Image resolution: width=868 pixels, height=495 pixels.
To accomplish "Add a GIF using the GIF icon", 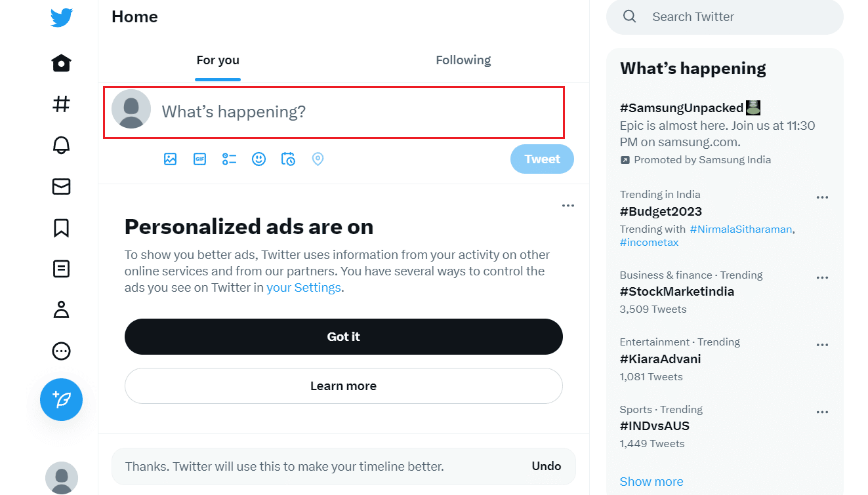I will pyautogui.click(x=199, y=159).
